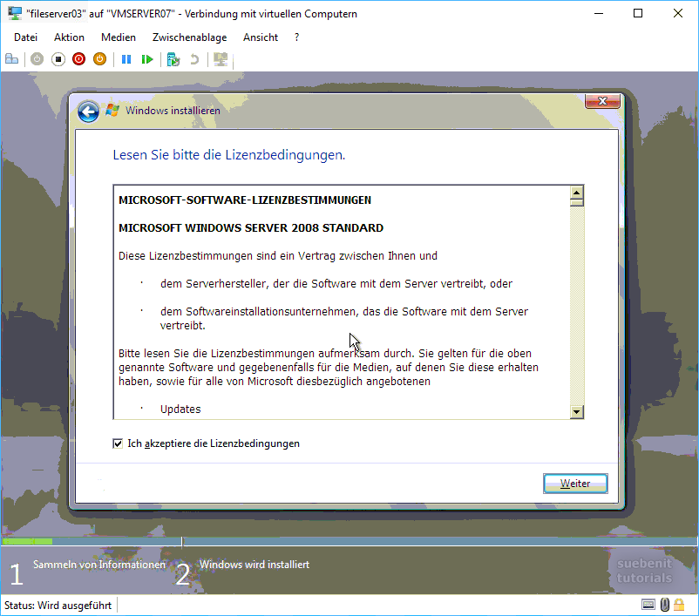
Task: Click the dem Serverhersteller bullet line
Action: (336, 284)
